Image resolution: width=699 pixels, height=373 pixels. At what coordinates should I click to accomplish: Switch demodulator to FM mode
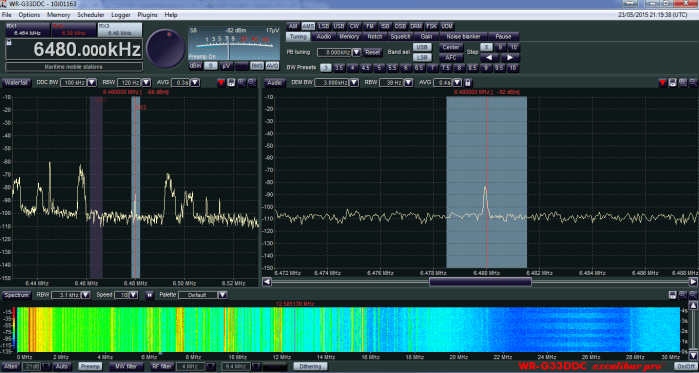pyautogui.click(x=370, y=26)
